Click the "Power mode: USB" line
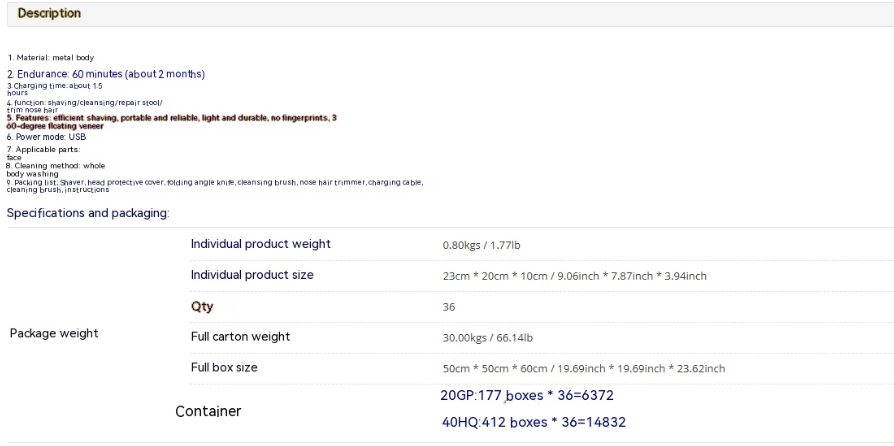The image size is (894, 446). (x=44, y=136)
